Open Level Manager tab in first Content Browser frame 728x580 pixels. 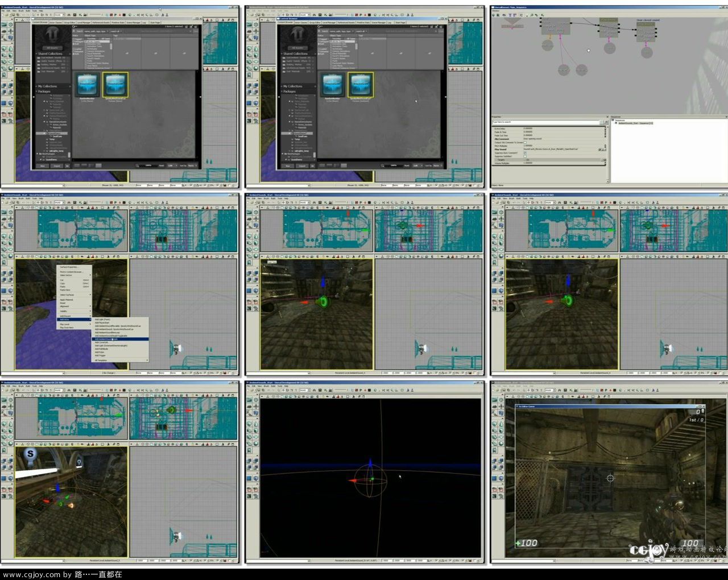tap(83, 22)
